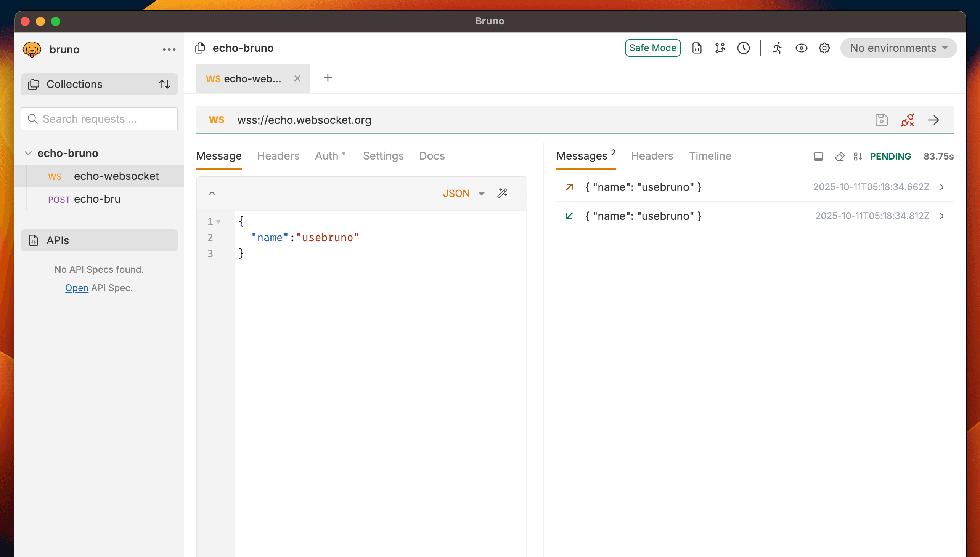The image size is (980, 557).
Task: Open Bruno's settings via the gear icon
Action: pos(824,48)
